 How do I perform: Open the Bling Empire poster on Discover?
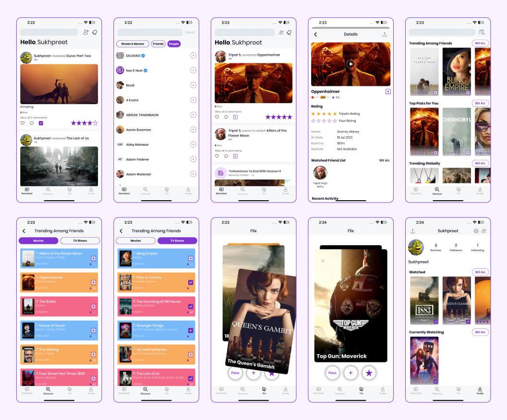[x=457, y=72]
